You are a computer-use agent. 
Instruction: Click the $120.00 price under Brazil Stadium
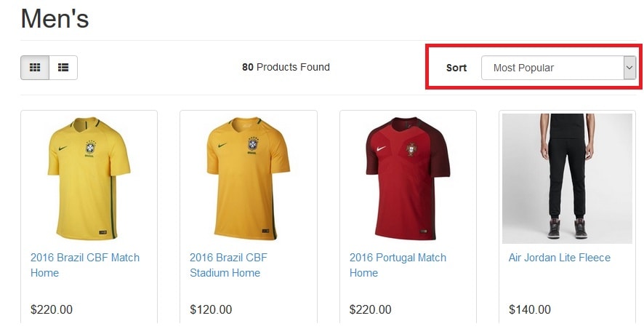tap(211, 309)
